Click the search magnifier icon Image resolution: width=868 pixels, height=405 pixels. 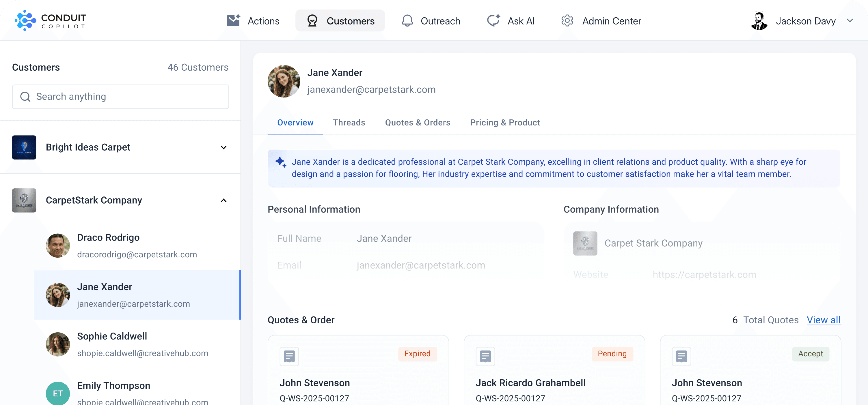tap(25, 97)
